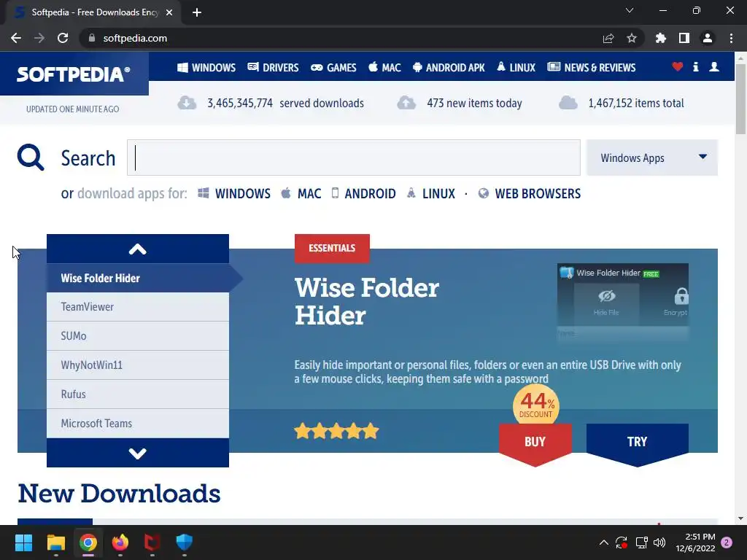Click the served downloads cloud icon
The width and height of the screenshot is (747, 560).
coord(187,103)
